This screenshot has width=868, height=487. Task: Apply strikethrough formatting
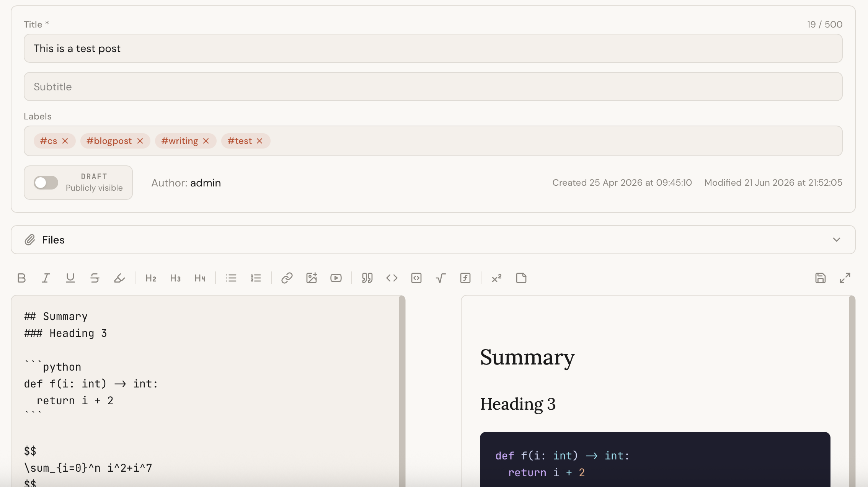tap(95, 278)
